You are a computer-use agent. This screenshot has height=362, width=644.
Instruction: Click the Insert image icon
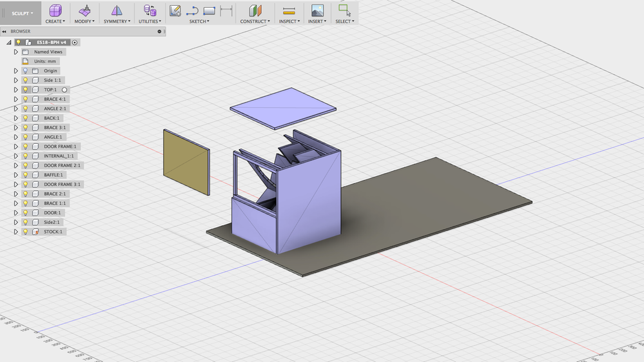pos(317,11)
